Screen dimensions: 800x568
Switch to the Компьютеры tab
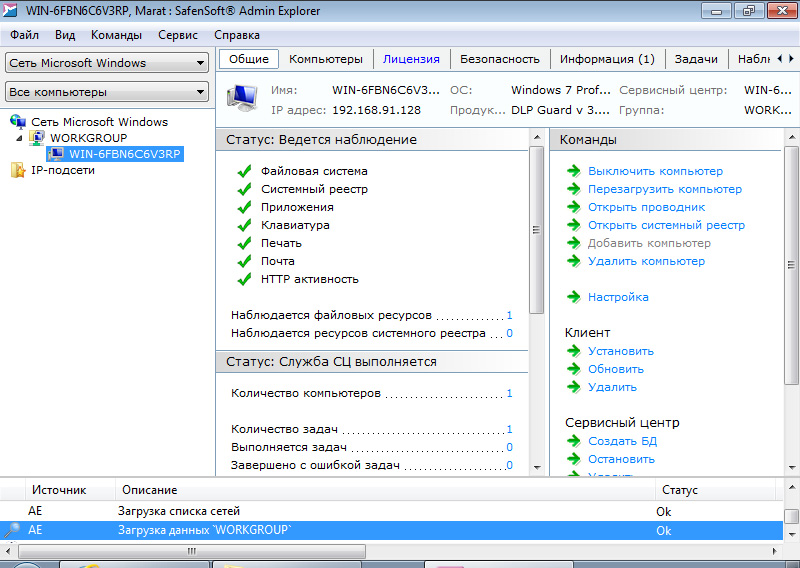click(326, 59)
